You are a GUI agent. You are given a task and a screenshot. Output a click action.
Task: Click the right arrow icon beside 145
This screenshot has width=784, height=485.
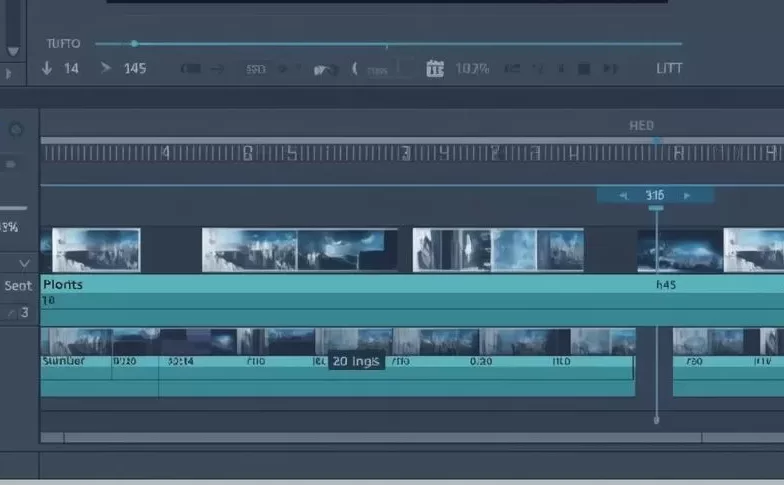tap(105, 69)
